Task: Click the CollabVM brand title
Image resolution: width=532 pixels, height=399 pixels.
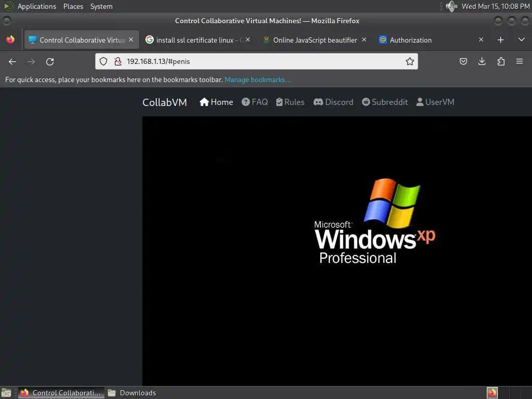Action: (165, 102)
